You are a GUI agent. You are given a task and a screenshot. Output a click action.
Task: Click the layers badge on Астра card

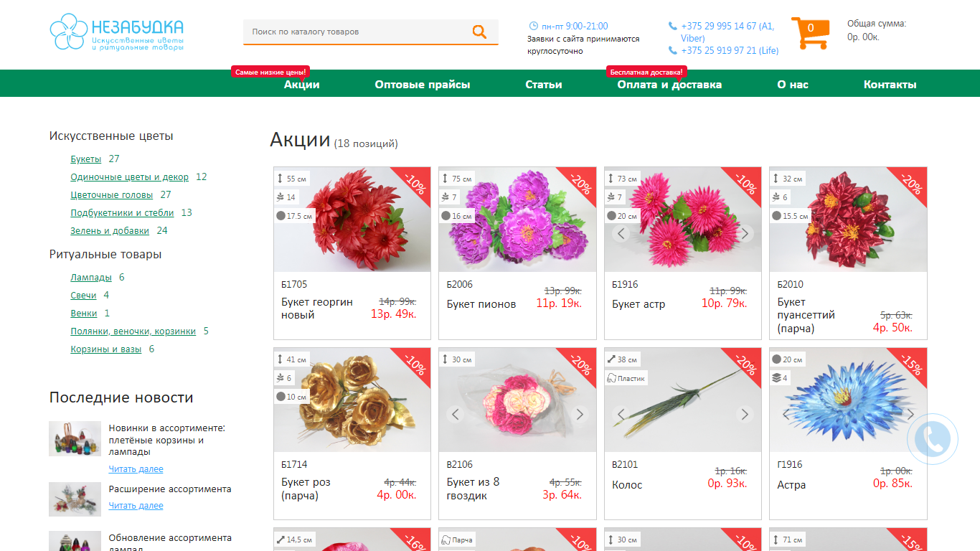pos(780,378)
